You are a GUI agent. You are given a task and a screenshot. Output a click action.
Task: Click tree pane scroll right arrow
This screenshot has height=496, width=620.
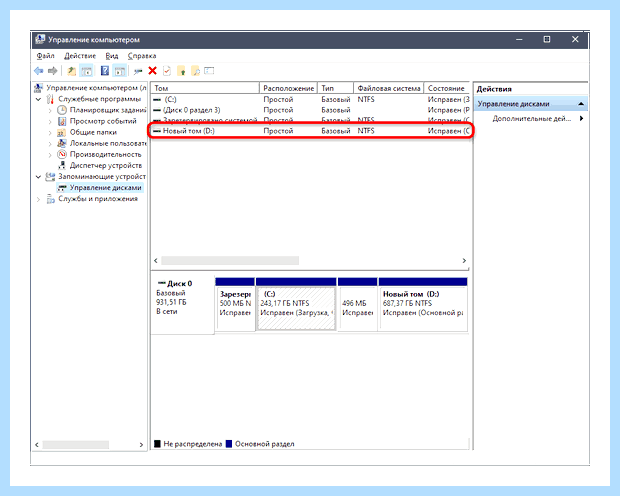coord(141,445)
